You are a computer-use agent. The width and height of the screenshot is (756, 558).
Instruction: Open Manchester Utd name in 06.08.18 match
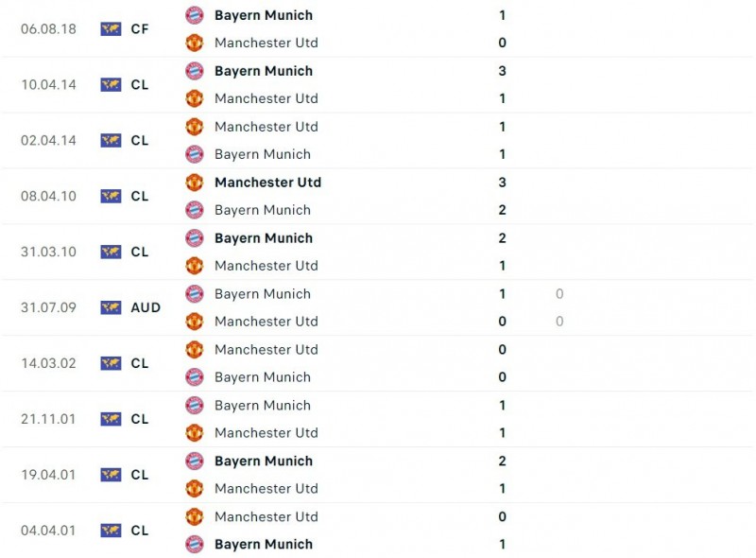coord(266,43)
